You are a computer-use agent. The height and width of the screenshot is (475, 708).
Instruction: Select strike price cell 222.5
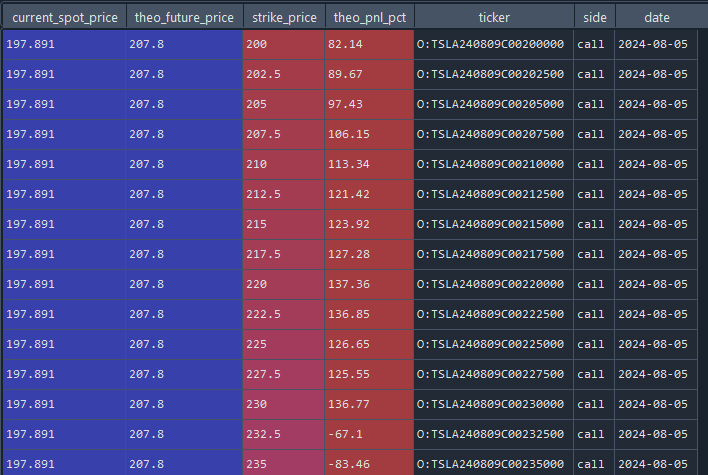[284, 314]
